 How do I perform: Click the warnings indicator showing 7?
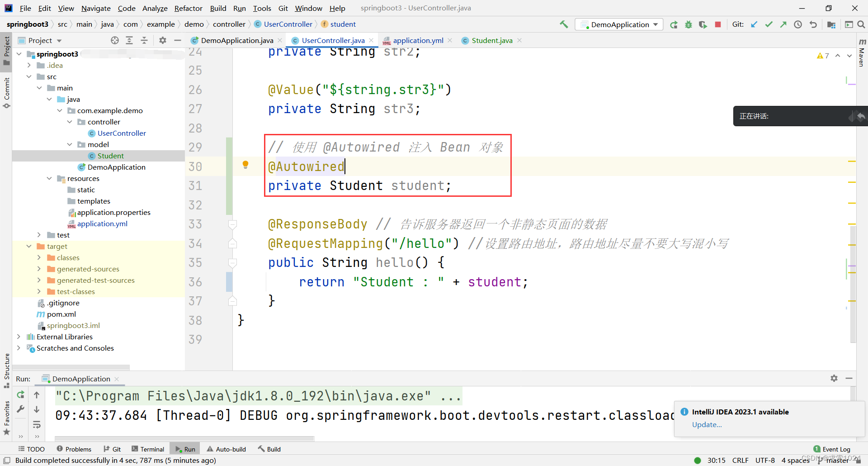[823, 56]
